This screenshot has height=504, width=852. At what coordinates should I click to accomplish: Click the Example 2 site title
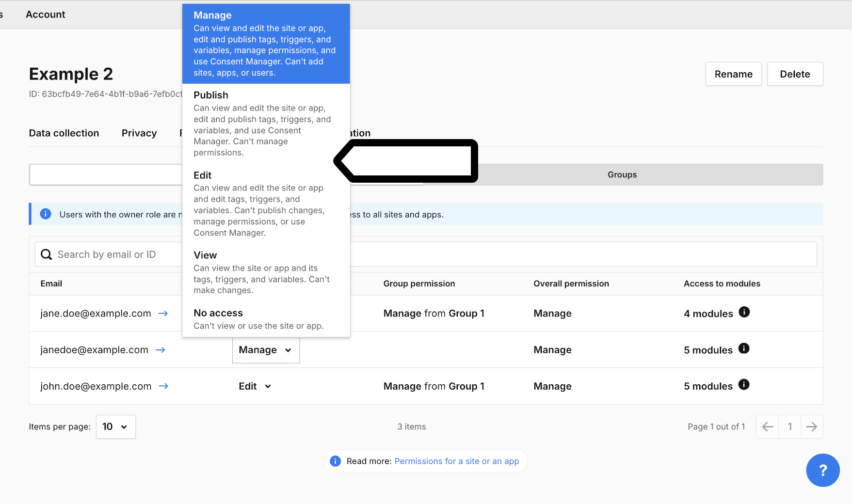point(71,74)
